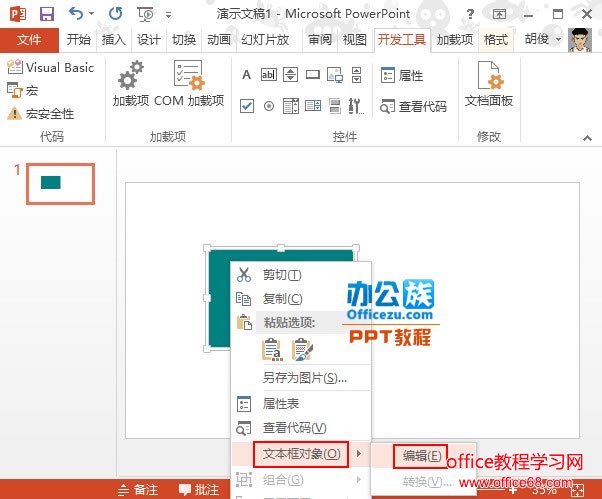This screenshot has height=499, width=602.
Task: Choose 查看代码(V) from context menu
Action: click(301, 428)
